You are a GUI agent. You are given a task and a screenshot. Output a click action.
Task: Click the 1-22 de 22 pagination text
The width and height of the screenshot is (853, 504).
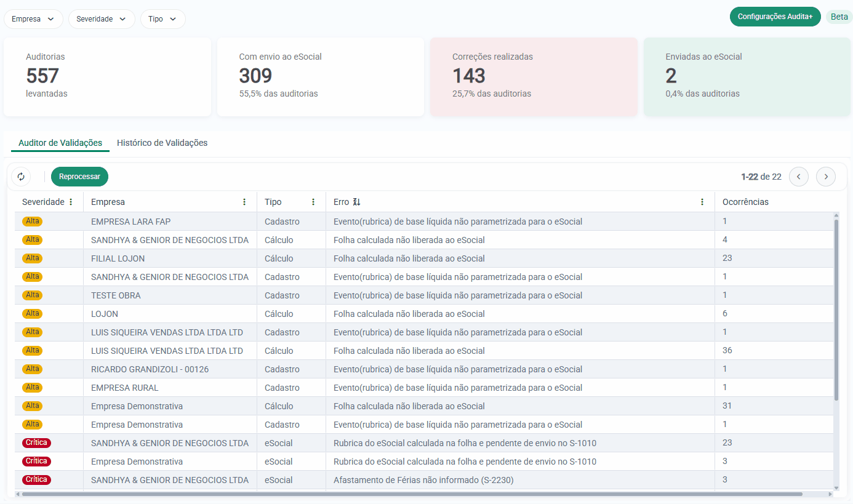point(761,177)
